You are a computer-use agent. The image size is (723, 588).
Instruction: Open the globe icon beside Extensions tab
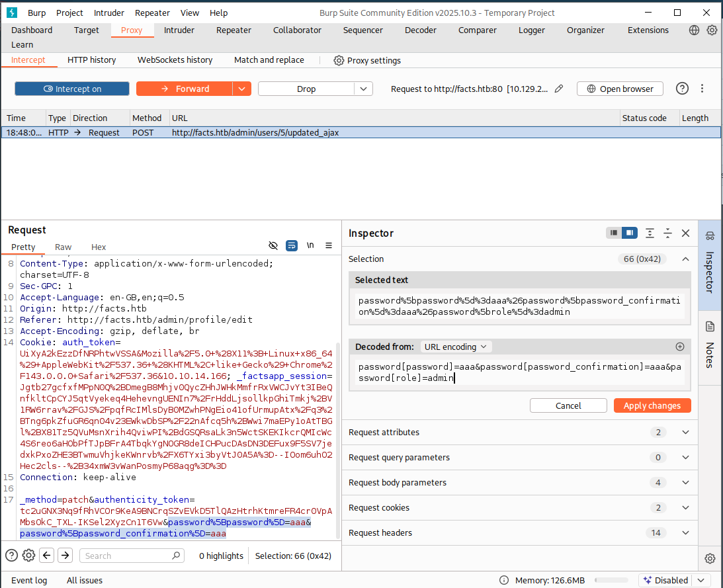click(694, 30)
